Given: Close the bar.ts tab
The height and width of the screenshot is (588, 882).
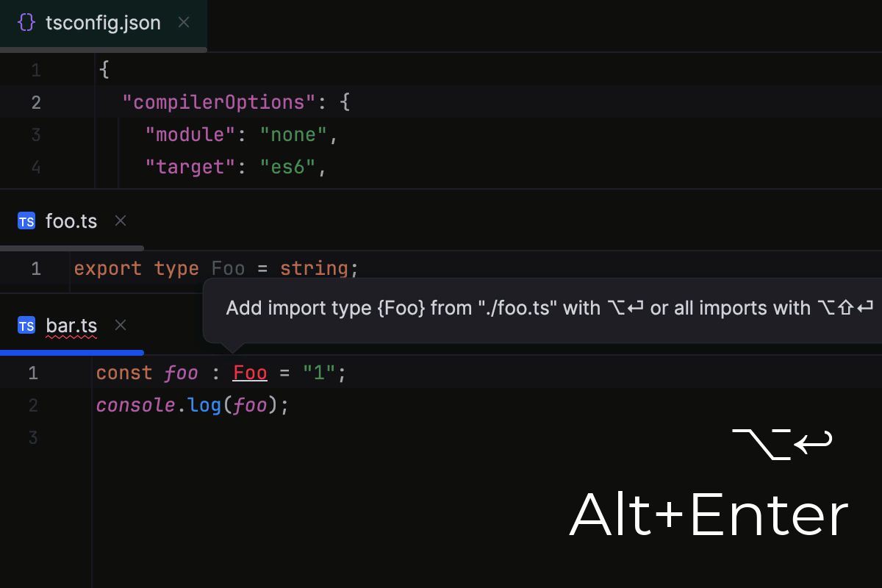Looking at the screenshot, I should pos(120,324).
